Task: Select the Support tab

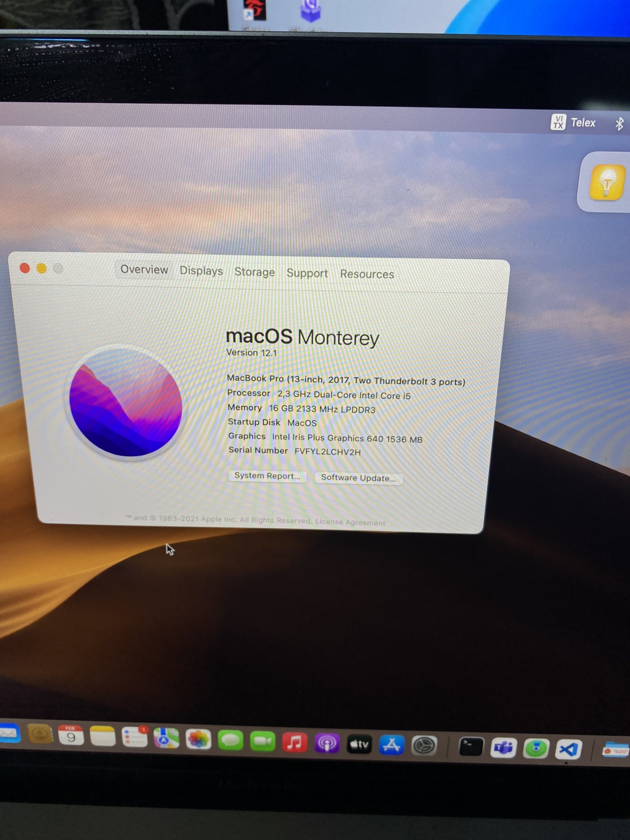Action: click(x=307, y=274)
